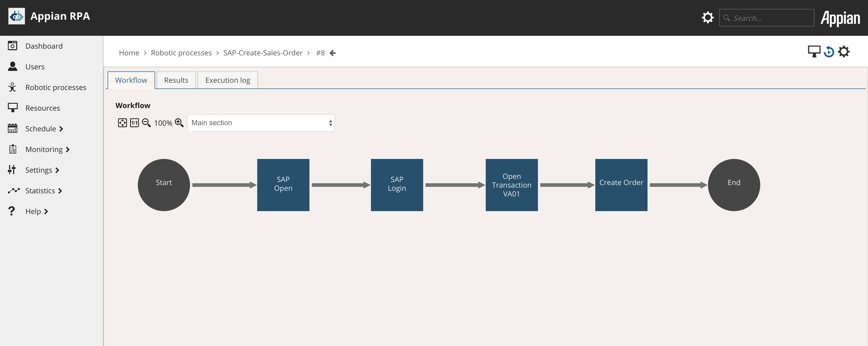Screen dimensions: 868x346
Task: Click the search magnifier icon
Action: click(726, 18)
